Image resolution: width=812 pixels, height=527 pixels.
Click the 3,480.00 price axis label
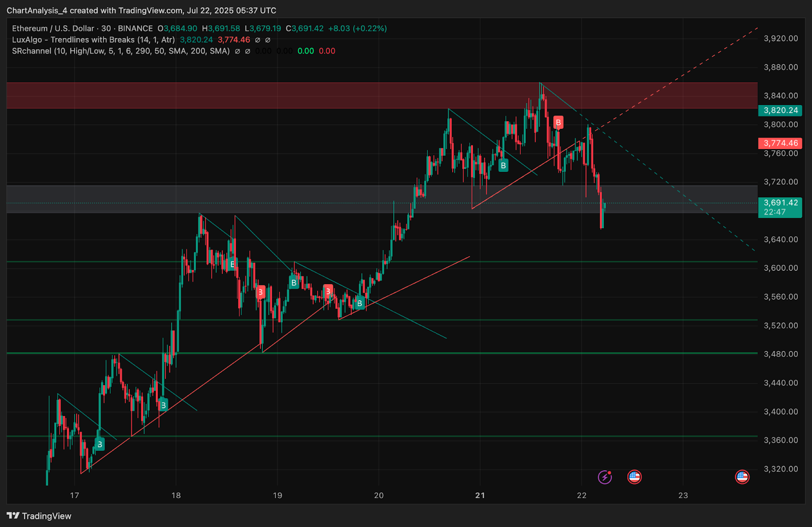pyautogui.click(x=781, y=354)
